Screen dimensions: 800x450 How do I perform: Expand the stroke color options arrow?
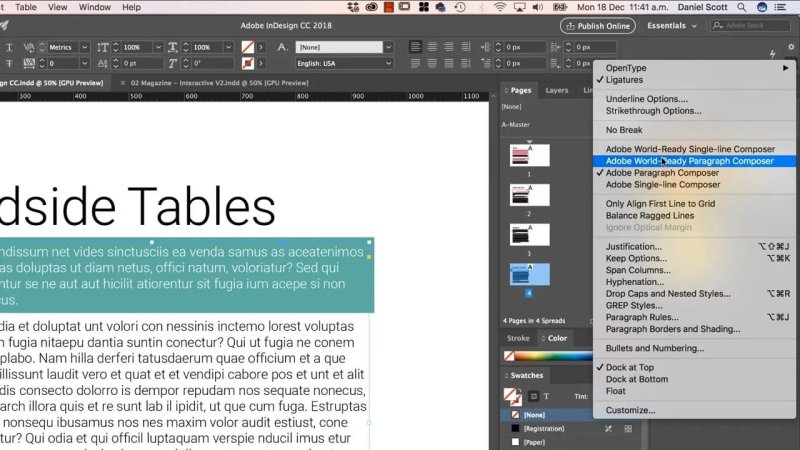coord(261,63)
